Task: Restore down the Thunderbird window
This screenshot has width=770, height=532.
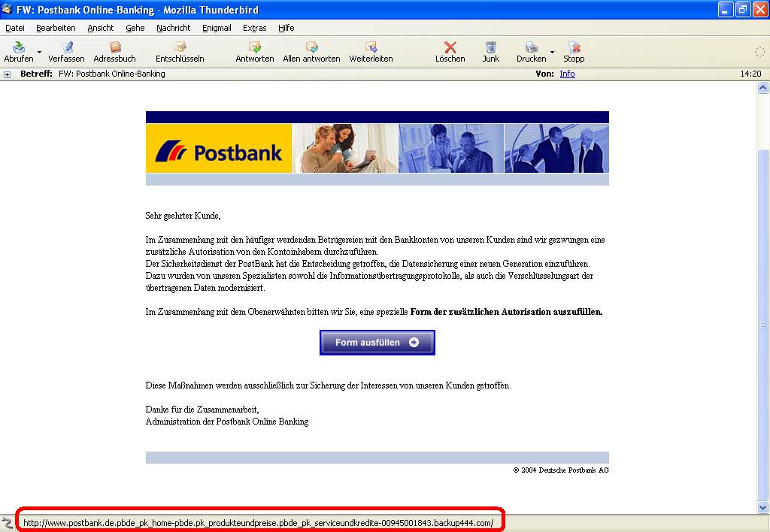Action: (743, 9)
